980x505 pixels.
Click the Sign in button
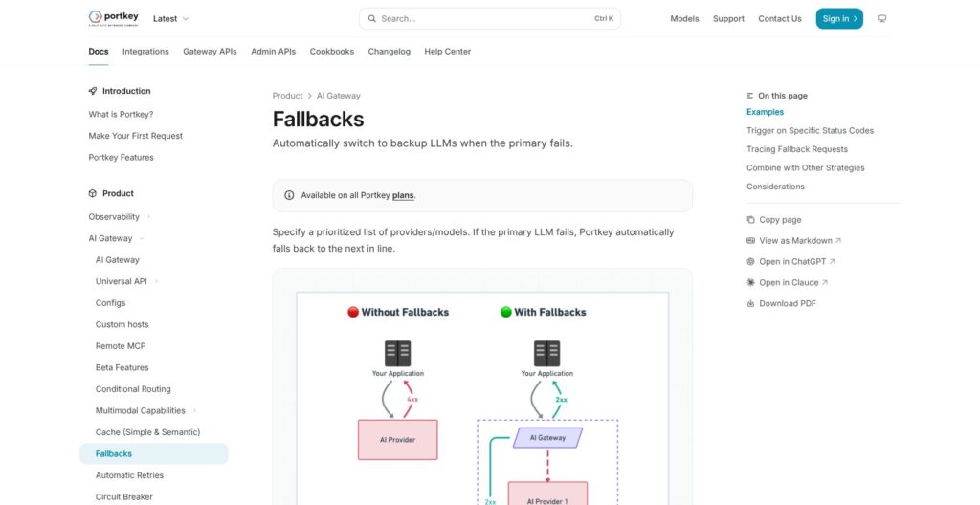tap(839, 19)
